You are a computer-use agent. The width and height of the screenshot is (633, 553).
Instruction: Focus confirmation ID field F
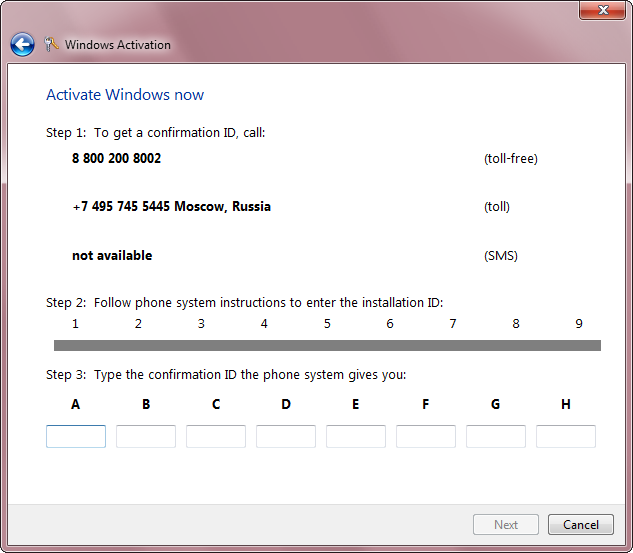click(x=426, y=436)
